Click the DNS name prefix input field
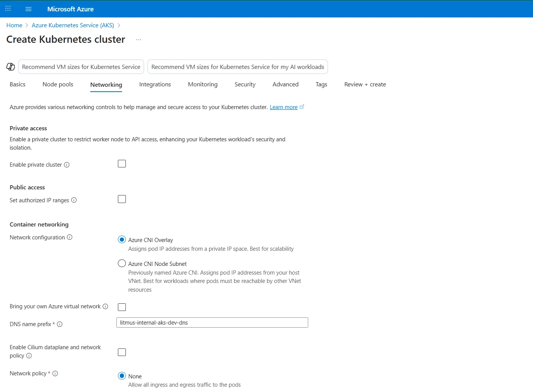The image size is (533, 392). pyautogui.click(x=212, y=323)
